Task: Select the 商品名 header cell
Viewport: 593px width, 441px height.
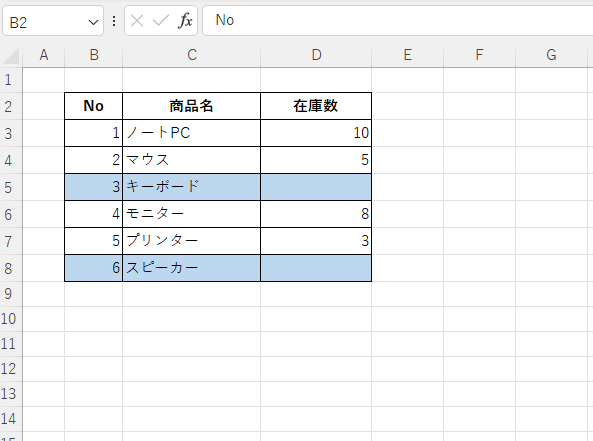Action: pos(191,106)
